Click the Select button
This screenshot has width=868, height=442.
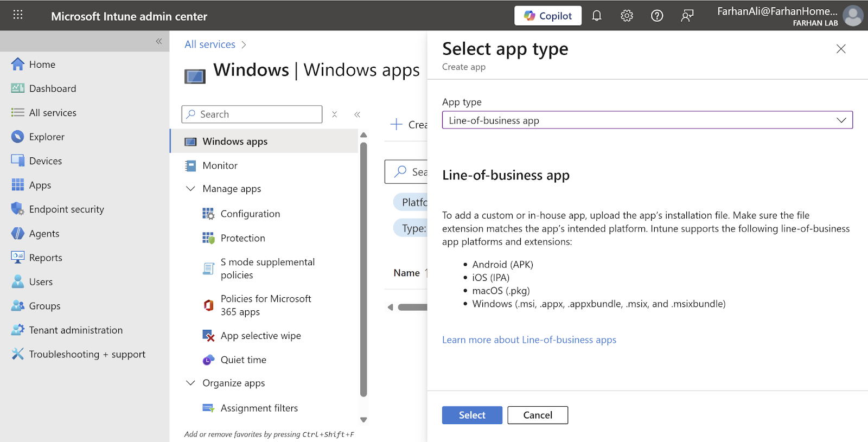point(471,415)
